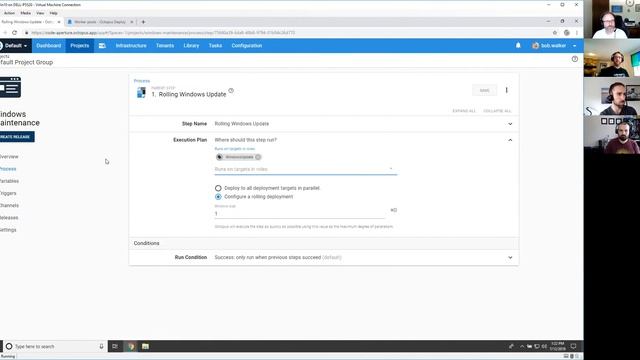640x360 pixels.
Task: Open Chrome's three-dot menu
Action: [577, 33]
